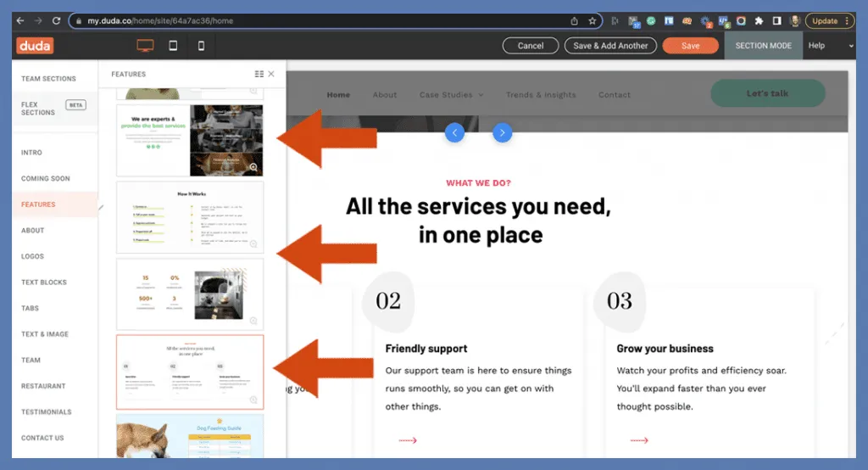Click the 'Friendly support' card title
The image size is (868, 470).
tap(426, 349)
